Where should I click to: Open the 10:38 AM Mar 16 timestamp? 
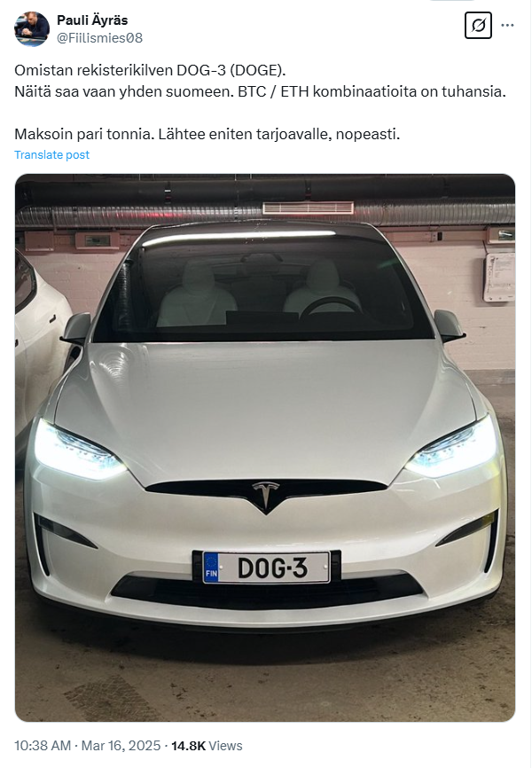87,746
